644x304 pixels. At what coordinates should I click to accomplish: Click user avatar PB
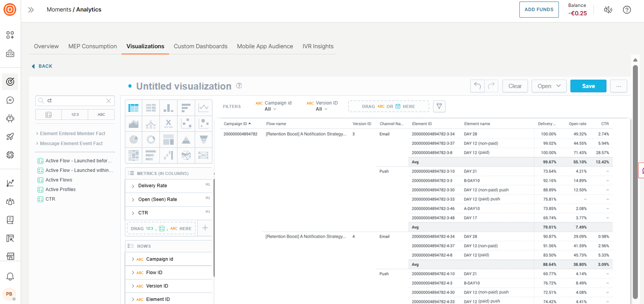[9, 294]
